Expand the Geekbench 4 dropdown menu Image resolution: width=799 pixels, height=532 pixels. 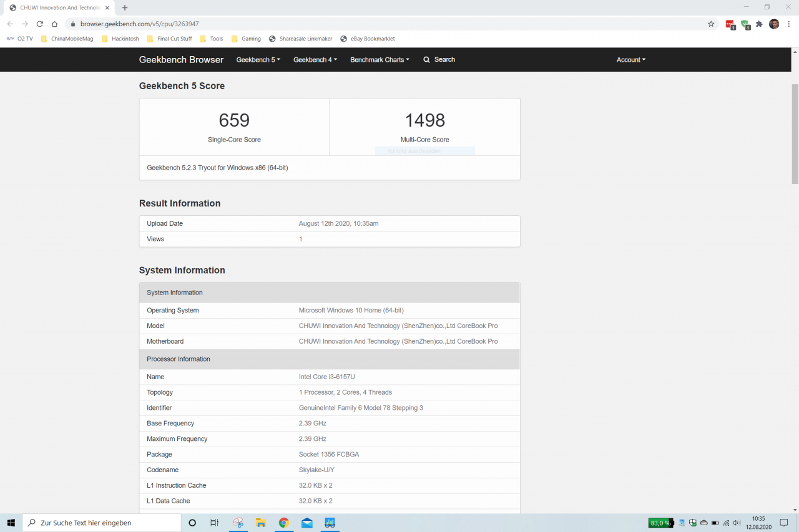[x=315, y=60]
